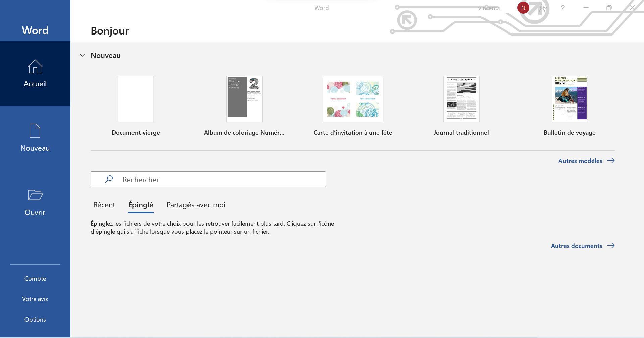Click the Bulletin de voyage label
This screenshot has height=338, width=644.
pyautogui.click(x=570, y=133)
